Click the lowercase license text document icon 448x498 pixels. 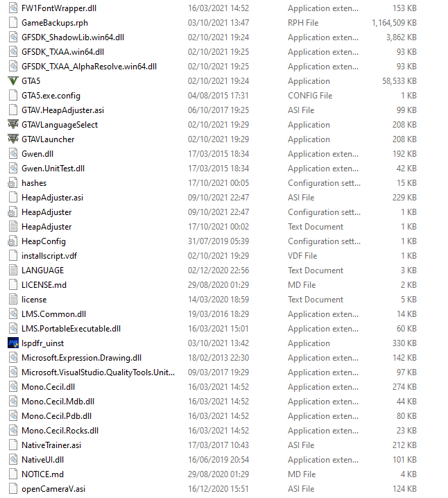[x=13, y=299]
